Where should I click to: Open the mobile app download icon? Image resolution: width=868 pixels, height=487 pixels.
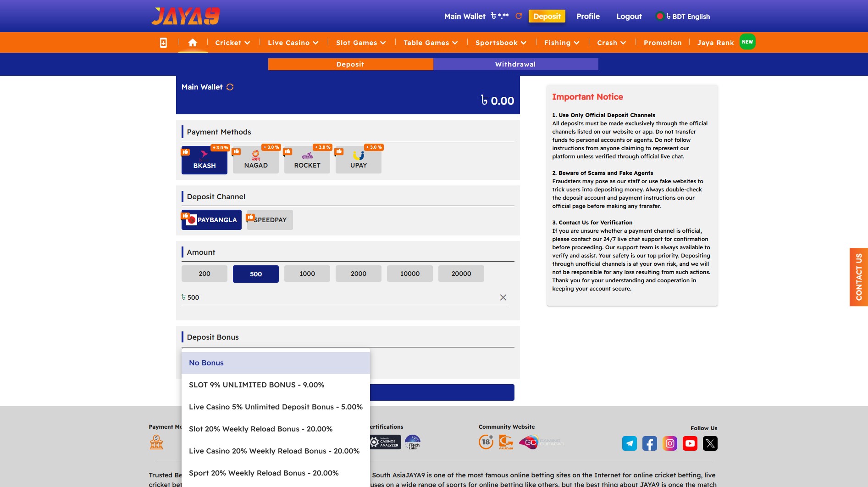click(x=163, y=43)
